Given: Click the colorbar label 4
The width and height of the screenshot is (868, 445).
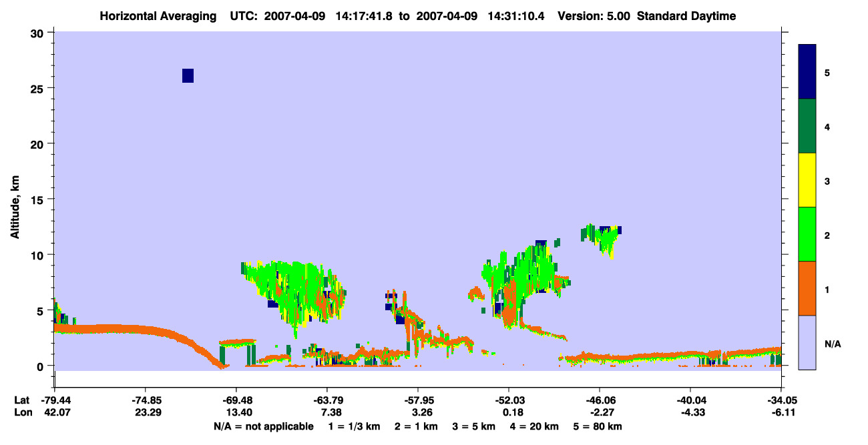Looking at the screenshot, I should (827, 126).
